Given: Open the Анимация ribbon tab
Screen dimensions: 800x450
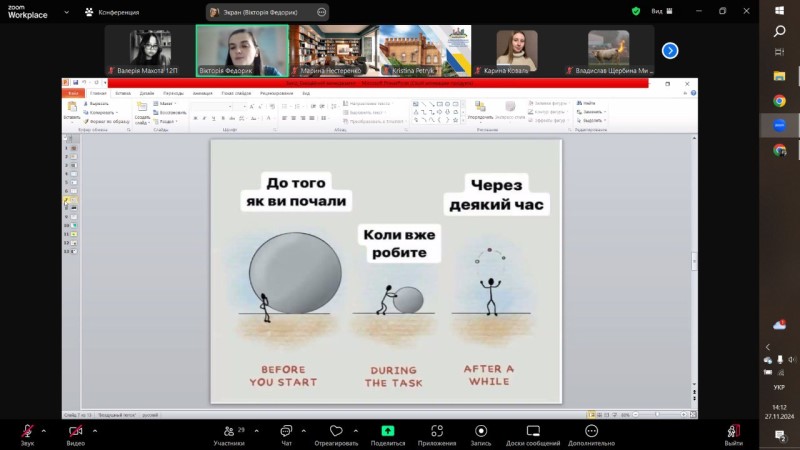Looking at the screenshot, I should click(203, 93).
